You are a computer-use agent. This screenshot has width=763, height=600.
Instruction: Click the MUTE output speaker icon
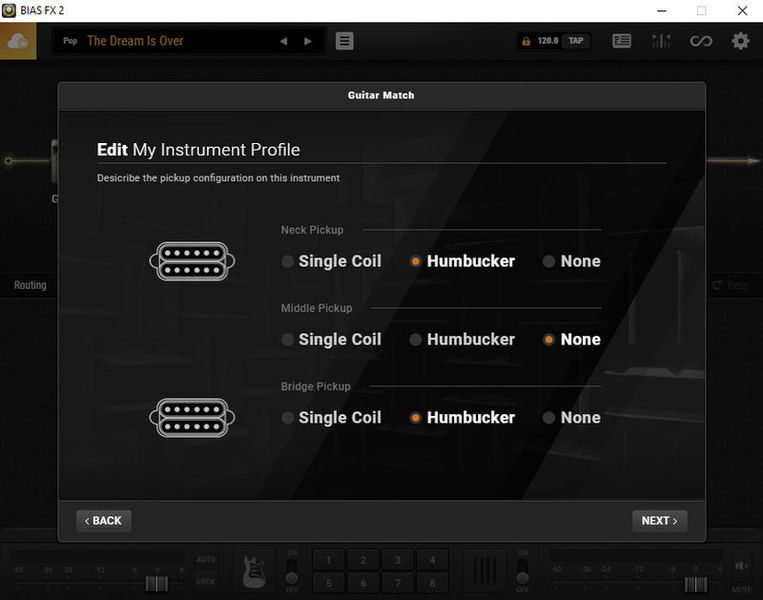[x=741, y=566]
